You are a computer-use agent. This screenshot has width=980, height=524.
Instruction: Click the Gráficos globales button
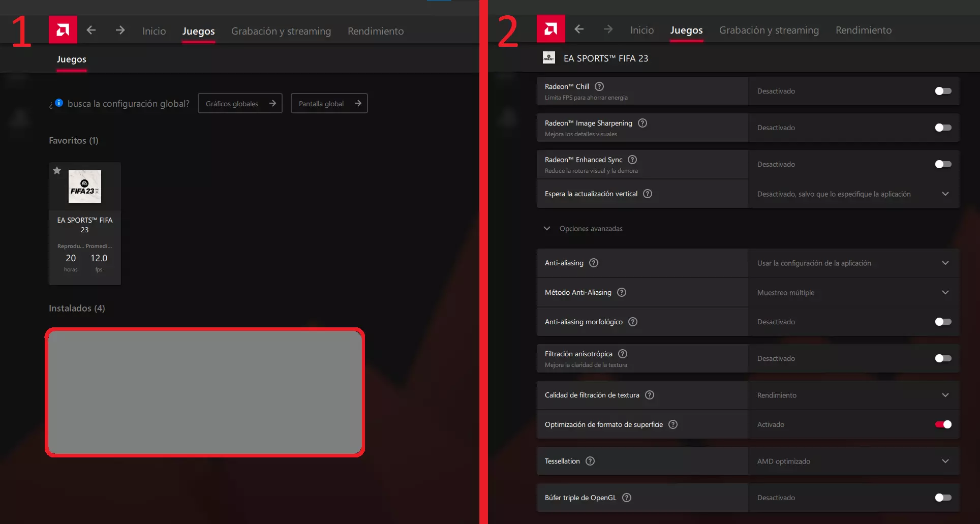pos(240,103)
